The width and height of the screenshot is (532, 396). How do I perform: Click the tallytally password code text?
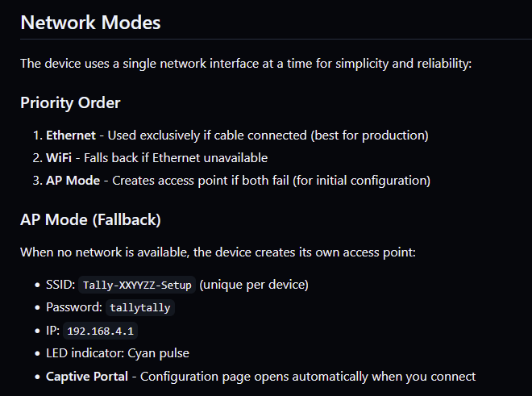140,307
